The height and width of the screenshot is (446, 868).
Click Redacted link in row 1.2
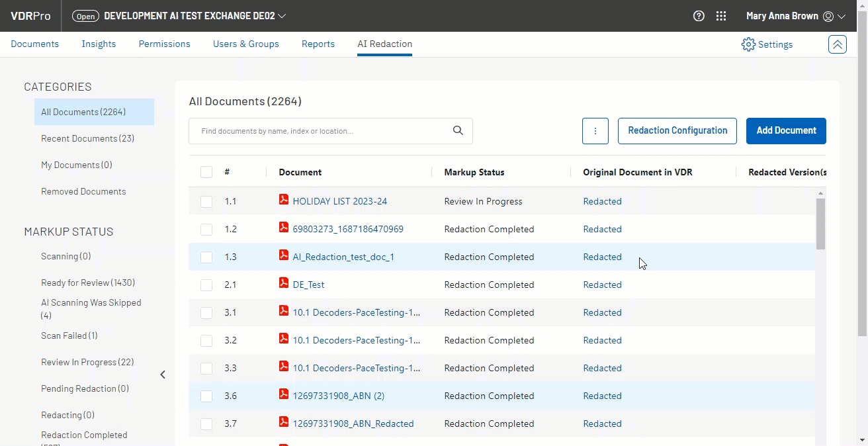[x=602, y=229]
